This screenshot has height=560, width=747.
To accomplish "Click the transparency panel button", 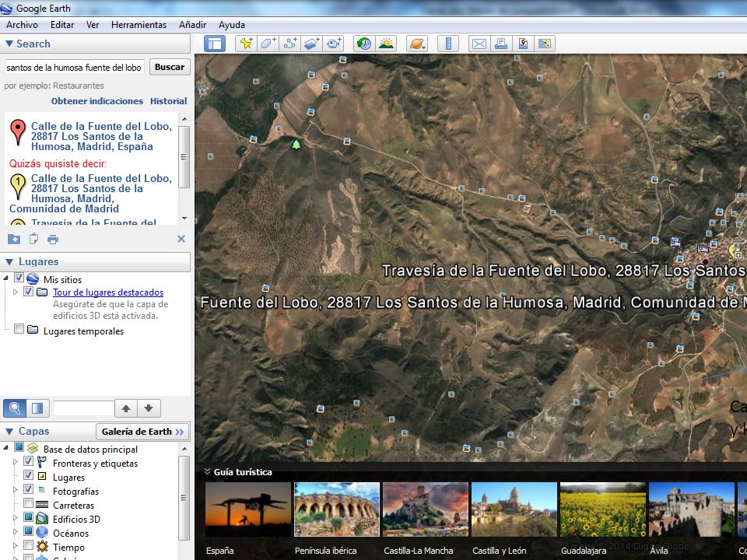I will pyautogui.click(x=37, y=408).
